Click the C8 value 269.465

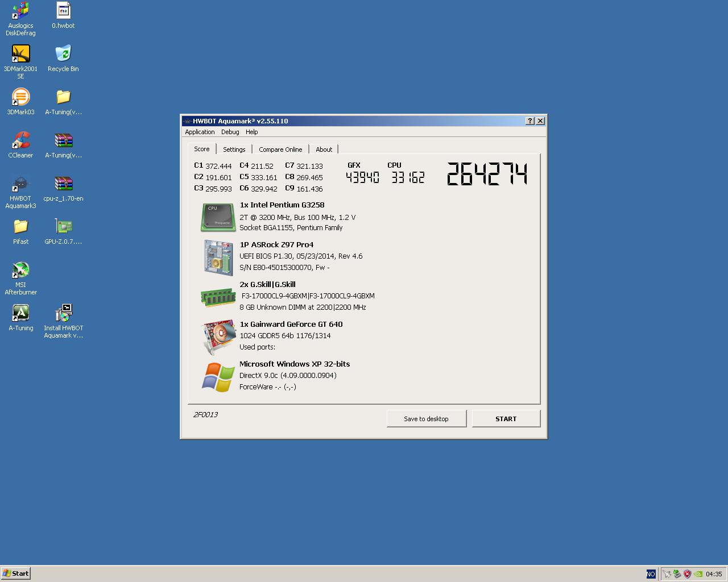pos(310,177)
